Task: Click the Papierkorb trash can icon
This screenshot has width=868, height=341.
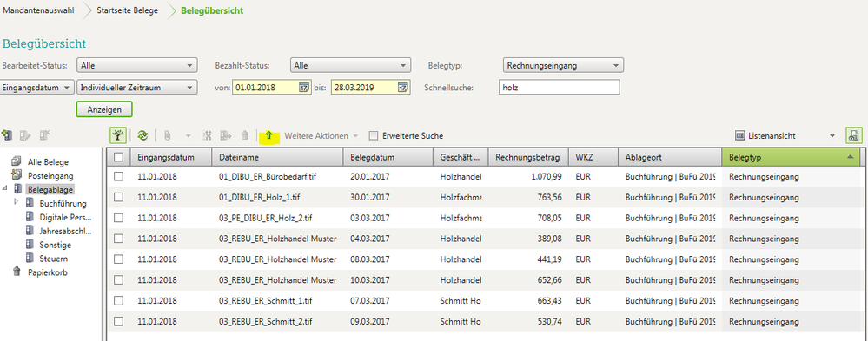Action: click(16, 272)
